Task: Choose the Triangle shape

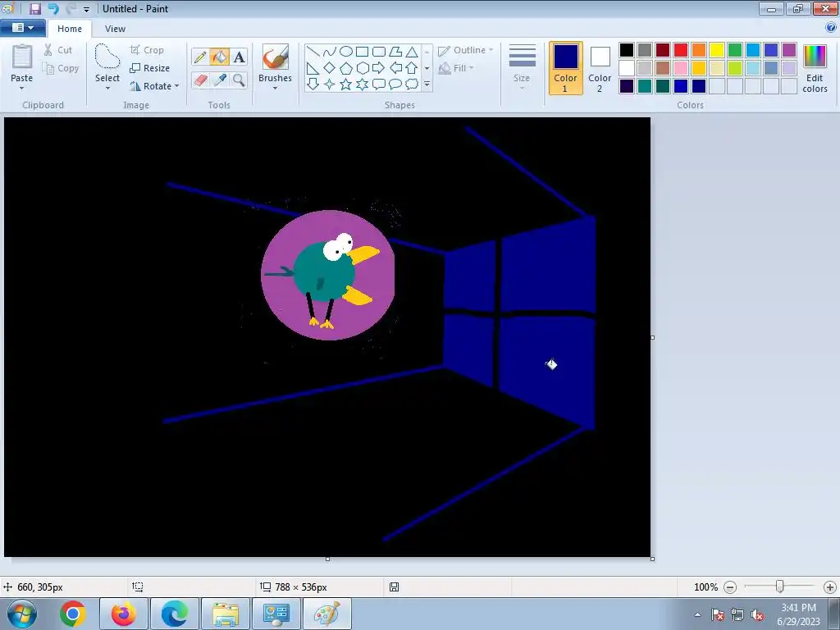Action: [412, 52]
